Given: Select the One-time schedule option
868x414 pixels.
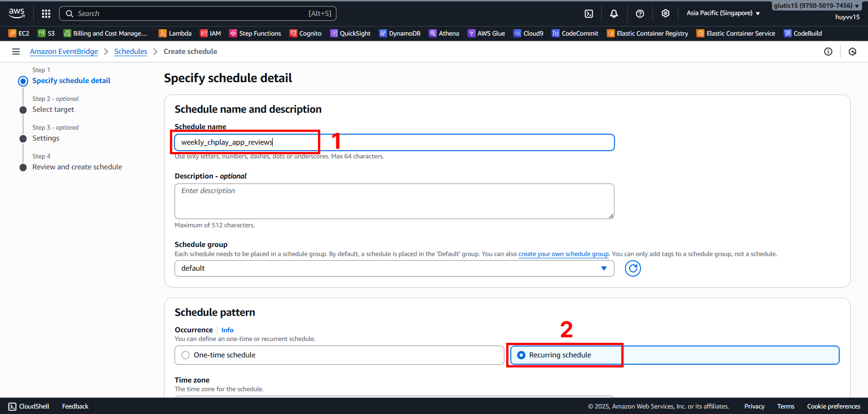Looking at the screenshot, I should click(185, 355).
